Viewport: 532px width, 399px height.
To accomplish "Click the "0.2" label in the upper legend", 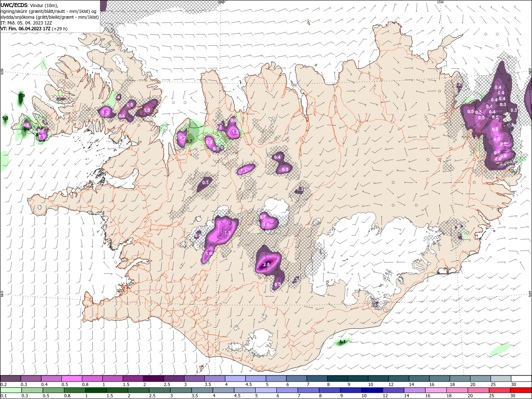I will coord(4,384).
